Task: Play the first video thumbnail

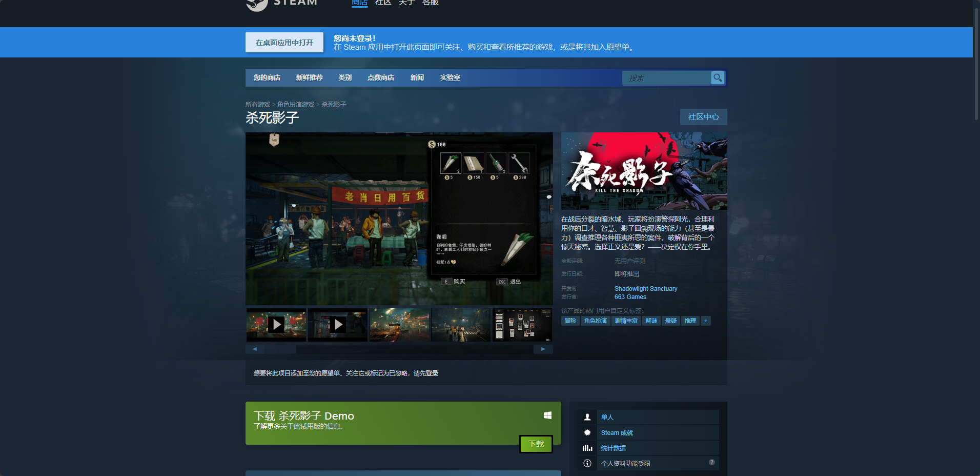Action: 276,325
